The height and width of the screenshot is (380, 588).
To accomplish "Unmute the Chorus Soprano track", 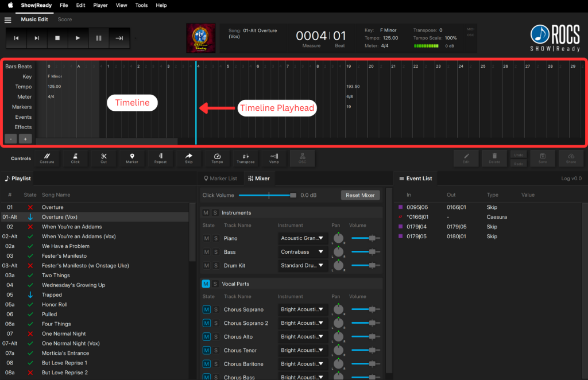I will [206, 309].
